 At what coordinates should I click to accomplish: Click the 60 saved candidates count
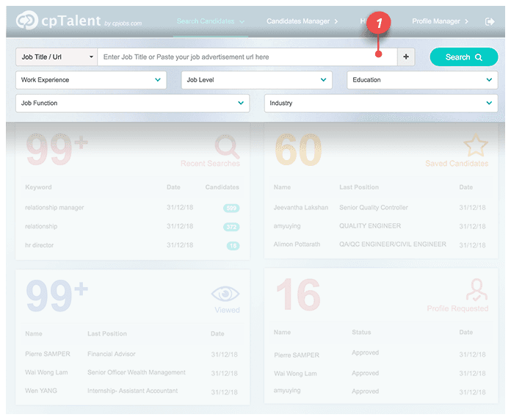pyautogui.click(x=298, y=150)
